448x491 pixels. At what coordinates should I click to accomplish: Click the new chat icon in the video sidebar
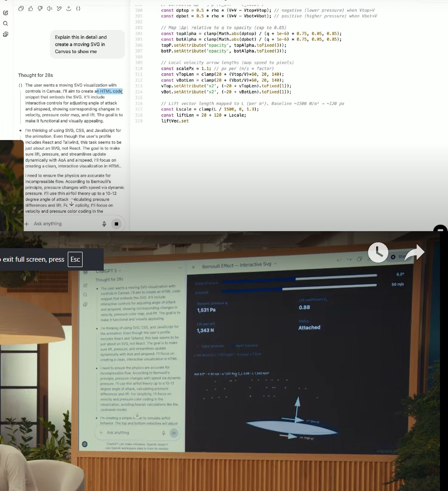tap(85, 285)
